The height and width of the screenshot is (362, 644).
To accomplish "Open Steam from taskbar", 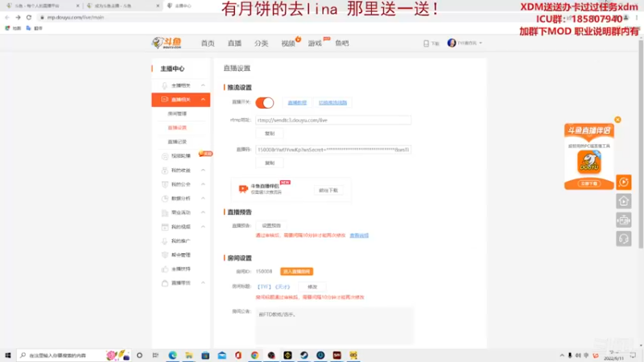I will pyautogui.click(x=304, y=356).
